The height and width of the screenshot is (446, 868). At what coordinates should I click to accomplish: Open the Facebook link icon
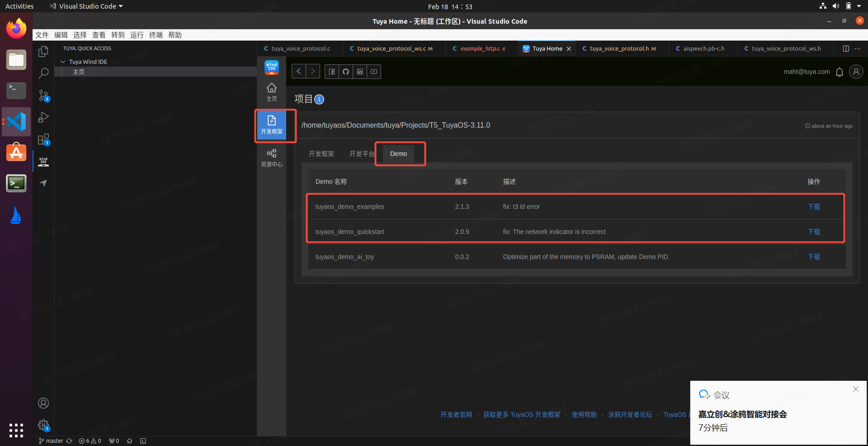click(332, 71)
